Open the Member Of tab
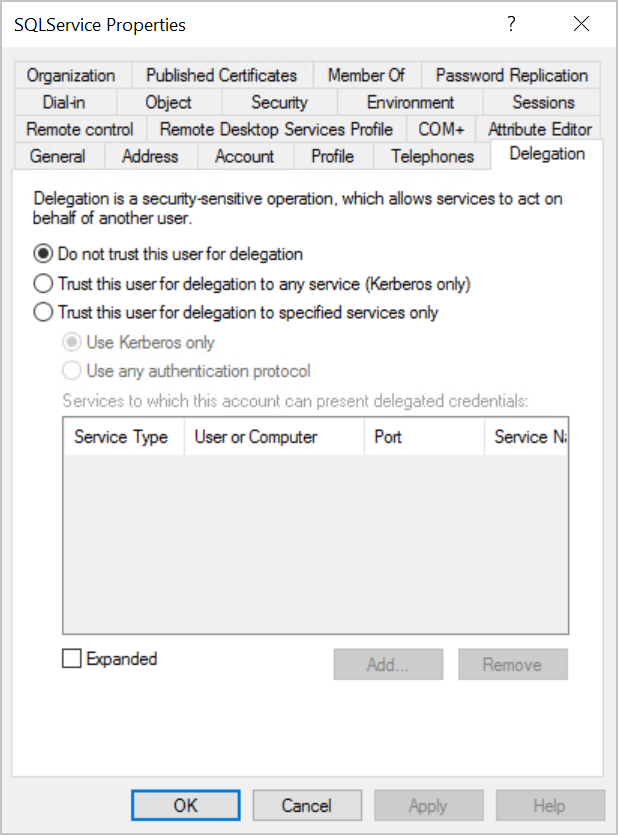The width and height of the screenshot is (618, 835). point(366,75)
